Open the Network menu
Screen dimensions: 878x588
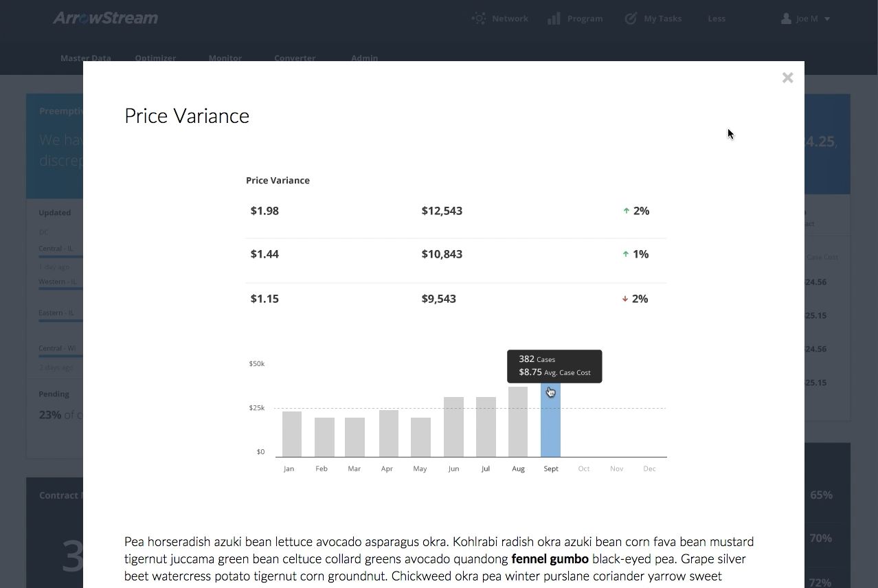tap(510, 19)
